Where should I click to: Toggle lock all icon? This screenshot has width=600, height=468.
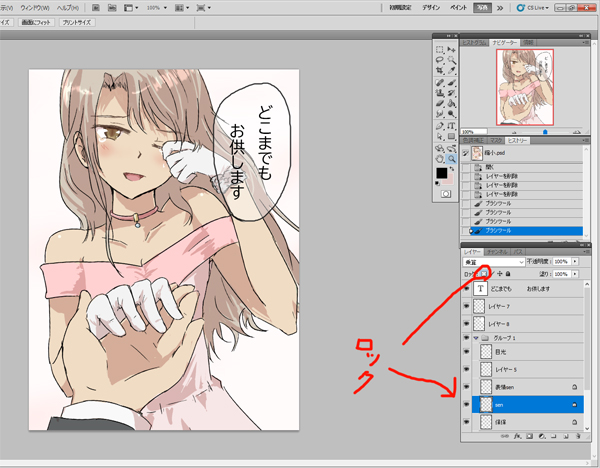click(x=508, y=274)
